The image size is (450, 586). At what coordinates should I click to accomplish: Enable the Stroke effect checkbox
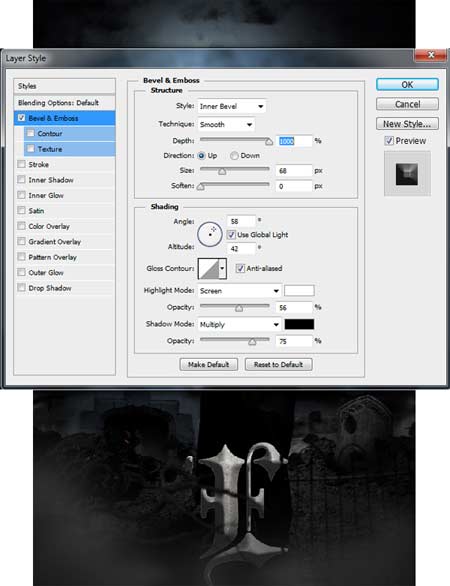[x=22, y=164]
